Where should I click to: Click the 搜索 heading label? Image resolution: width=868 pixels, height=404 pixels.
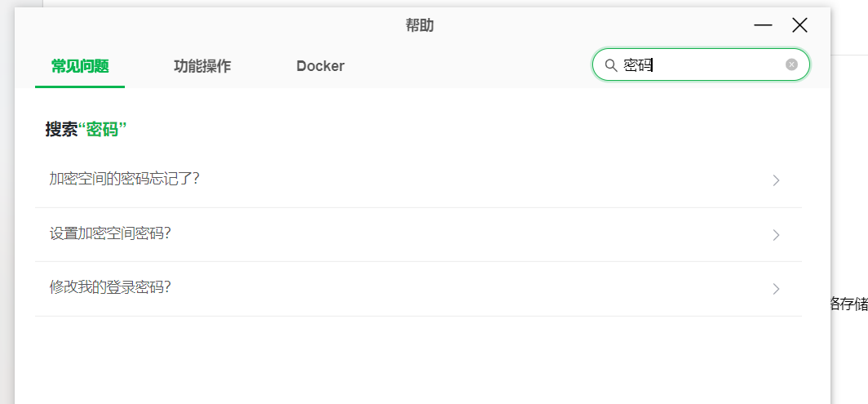61,131
